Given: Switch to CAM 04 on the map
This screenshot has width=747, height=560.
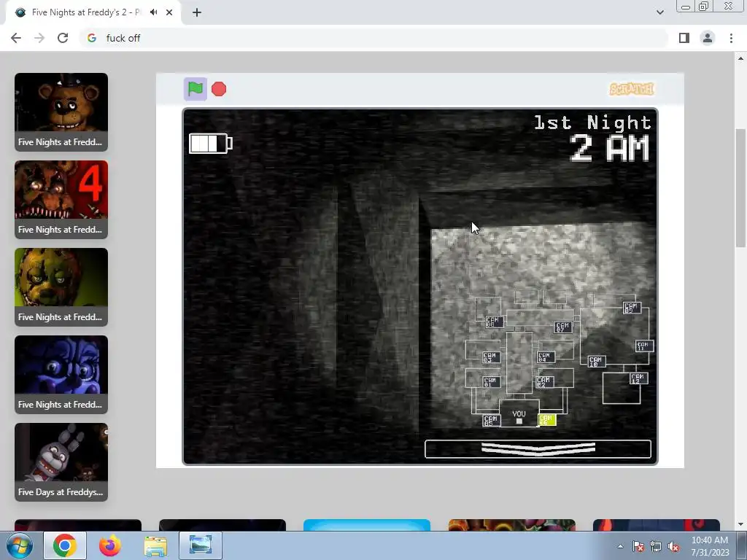Looking at the screenshot, I should (546, 357).
